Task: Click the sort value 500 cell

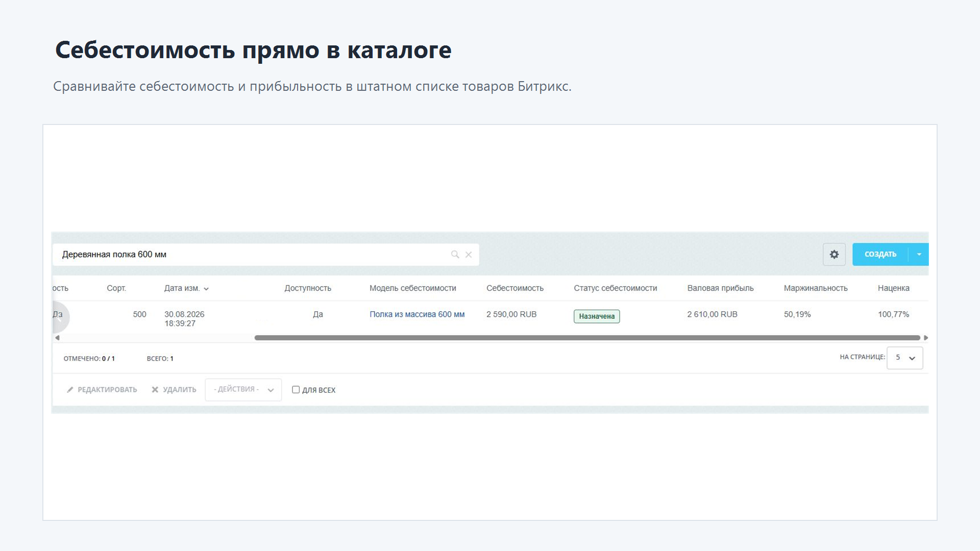Action: [139, 314]
